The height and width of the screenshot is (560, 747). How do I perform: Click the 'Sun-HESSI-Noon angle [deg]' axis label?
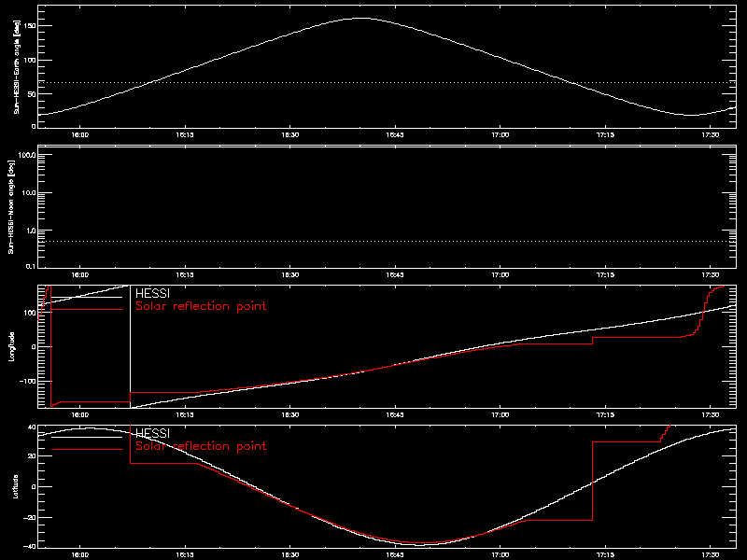click(x=11, y=206)
